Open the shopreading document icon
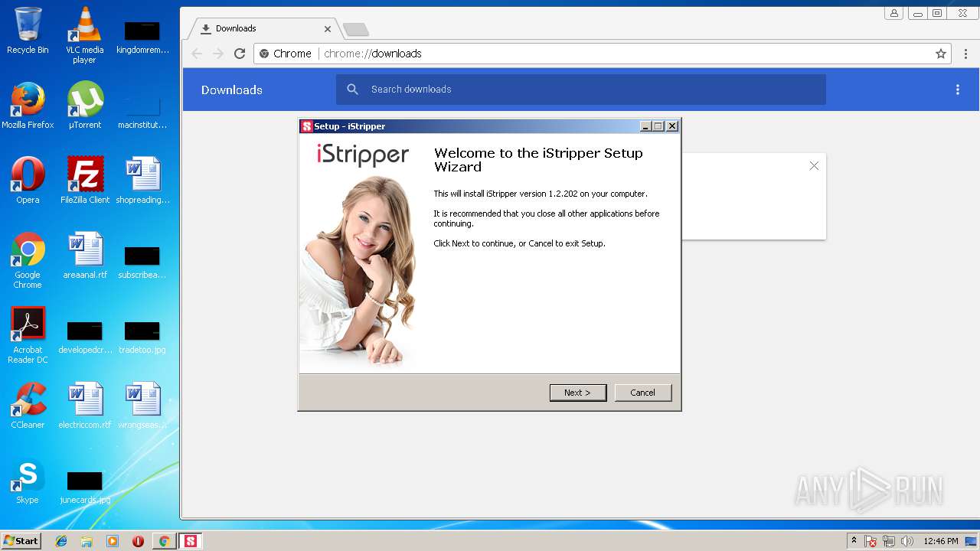The width and height of the screenshot is (980, 551). point(142,181)
